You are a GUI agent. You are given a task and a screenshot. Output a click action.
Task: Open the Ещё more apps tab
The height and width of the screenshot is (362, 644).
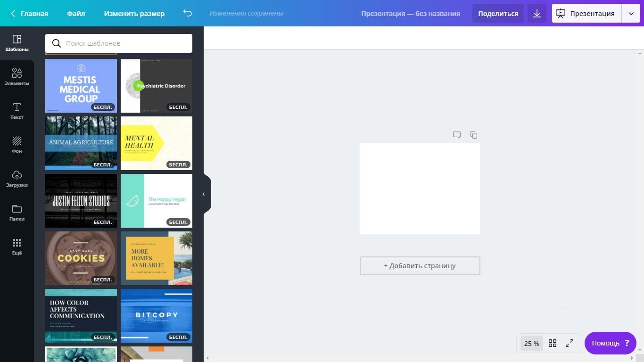coord(17,247)
